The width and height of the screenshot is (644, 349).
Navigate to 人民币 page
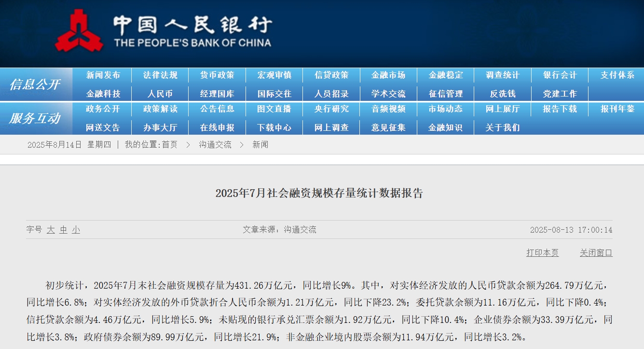click(160, 94)
